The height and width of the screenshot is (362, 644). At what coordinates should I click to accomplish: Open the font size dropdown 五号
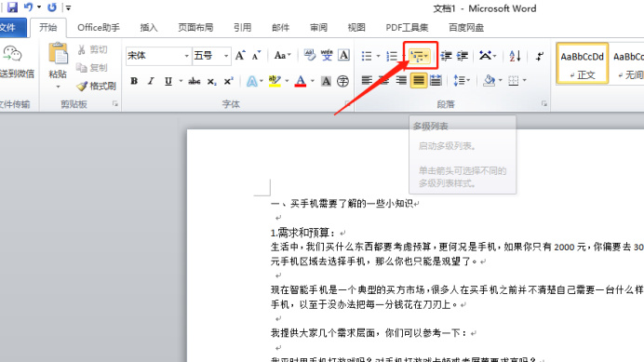coord(211,56)
